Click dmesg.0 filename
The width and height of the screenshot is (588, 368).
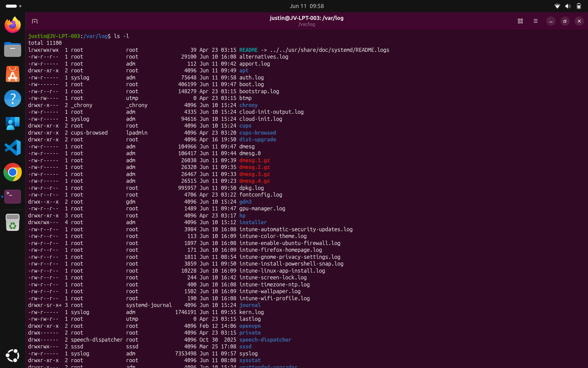(250, 153)
